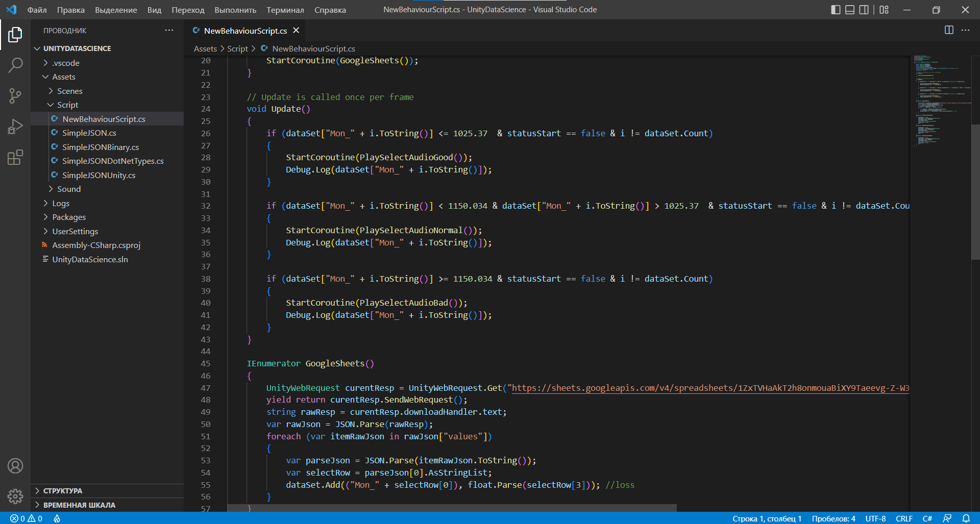Open the Extensions view
Viewport: 980px width, 524px height.
click(15, 157)
